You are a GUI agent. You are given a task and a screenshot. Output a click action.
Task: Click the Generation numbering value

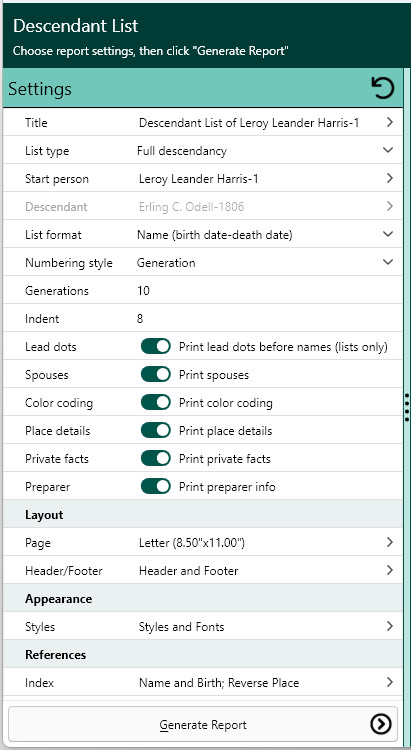point(166,263)
